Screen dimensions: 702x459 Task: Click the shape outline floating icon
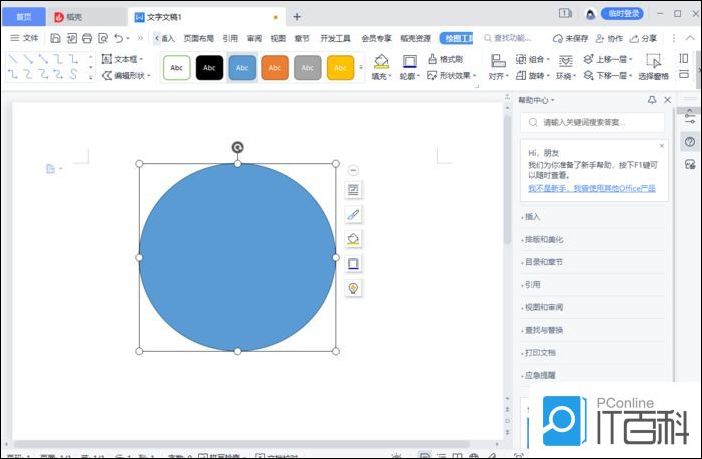click(x=353, y=264)
